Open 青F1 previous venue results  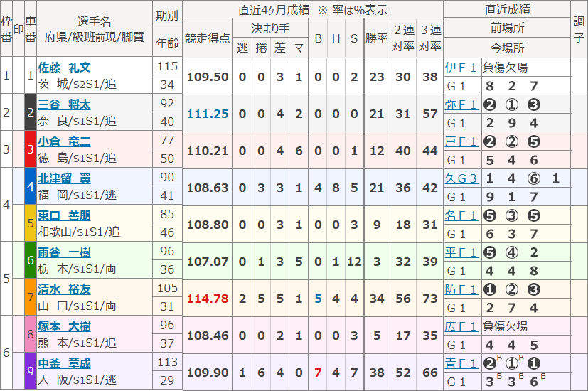point(461,363)
